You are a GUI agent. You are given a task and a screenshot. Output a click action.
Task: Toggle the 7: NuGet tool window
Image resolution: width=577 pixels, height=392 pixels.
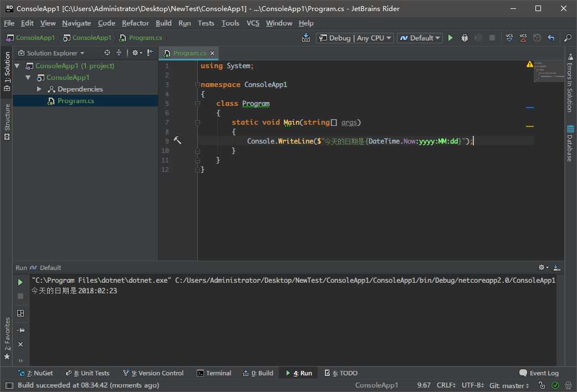click(x=35, y=373)
